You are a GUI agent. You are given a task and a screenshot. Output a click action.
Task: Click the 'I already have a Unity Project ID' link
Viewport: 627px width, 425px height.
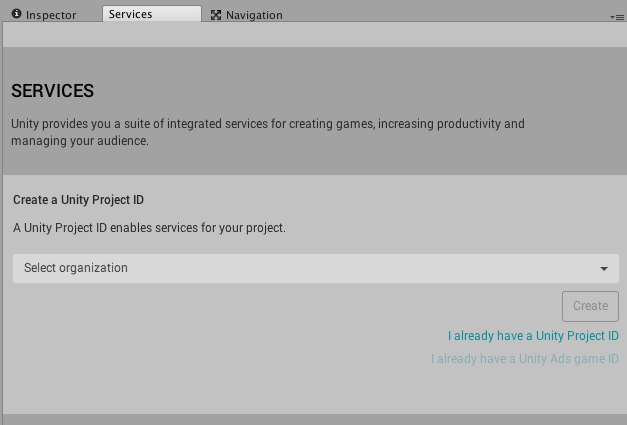point(533,336)
